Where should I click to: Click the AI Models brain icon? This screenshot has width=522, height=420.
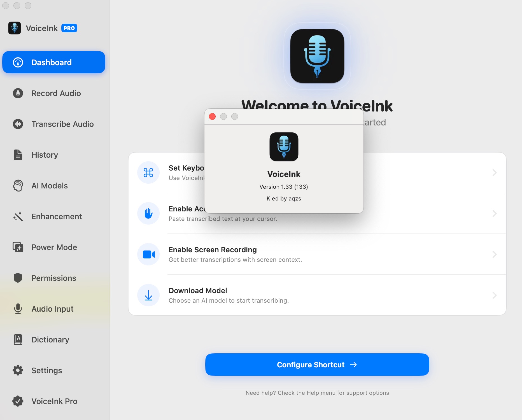click(x=18, y=185)
